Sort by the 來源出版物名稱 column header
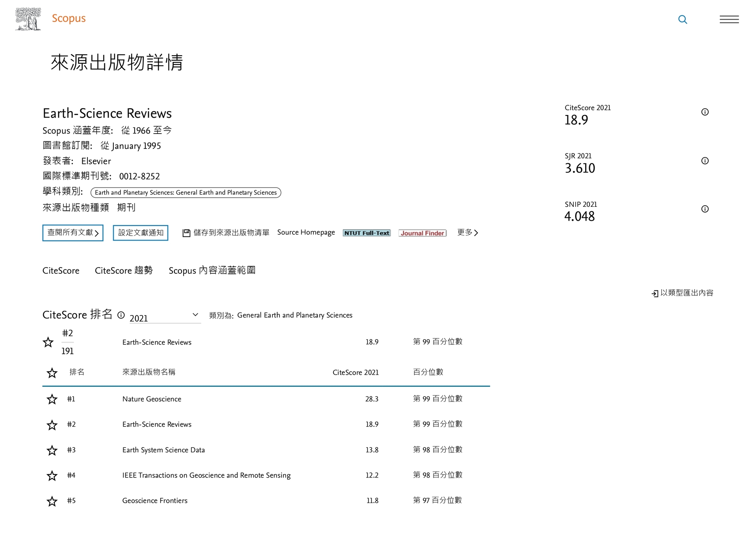 pos(149,372)
